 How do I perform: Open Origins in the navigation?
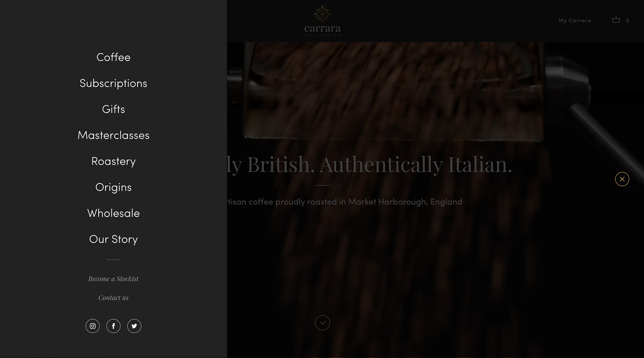tap(113, 187)
